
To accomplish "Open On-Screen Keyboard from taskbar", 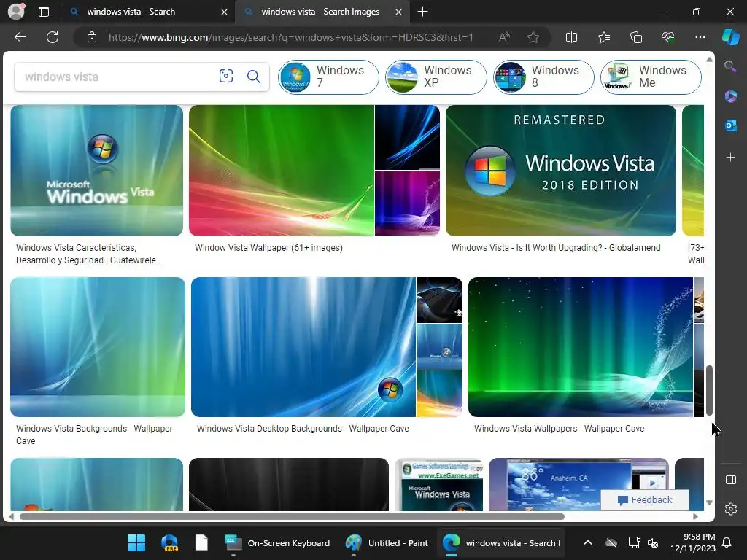I will point(277,542).
